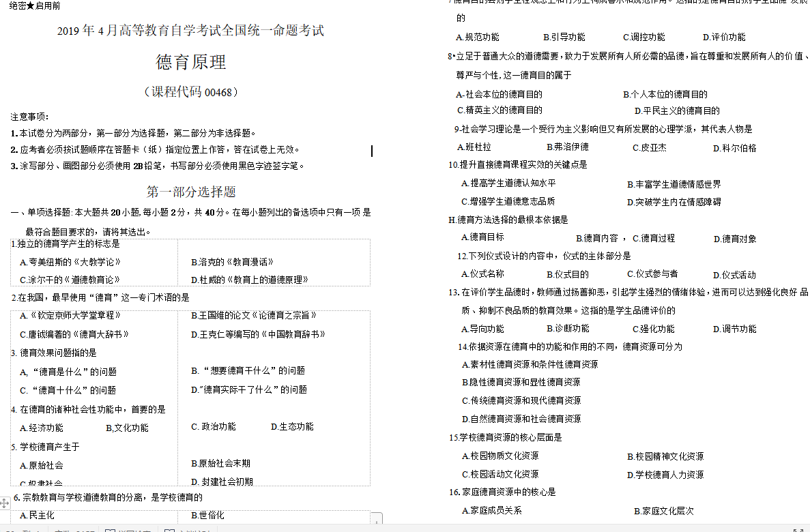Viewport: 810px width, 532px height.
Task: Click option "C.传统德育资源和现代德育资源"
Action: coord(521,401)
